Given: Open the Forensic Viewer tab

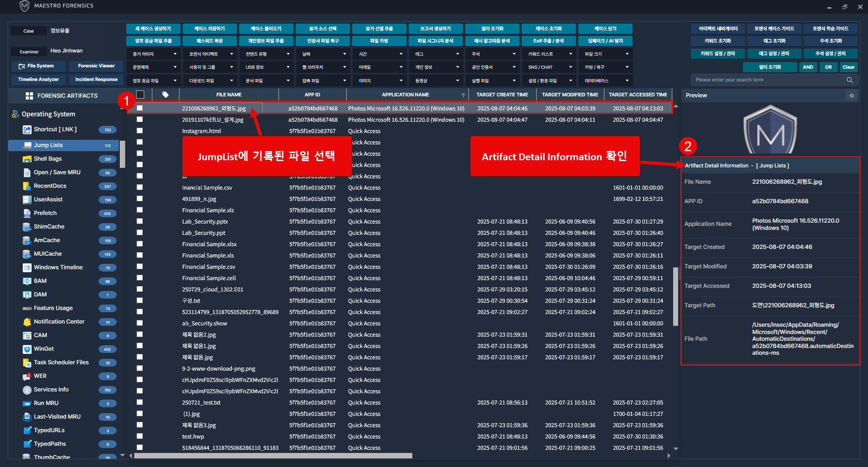Looking at the screenshot, I should click(x=96, y=66).
